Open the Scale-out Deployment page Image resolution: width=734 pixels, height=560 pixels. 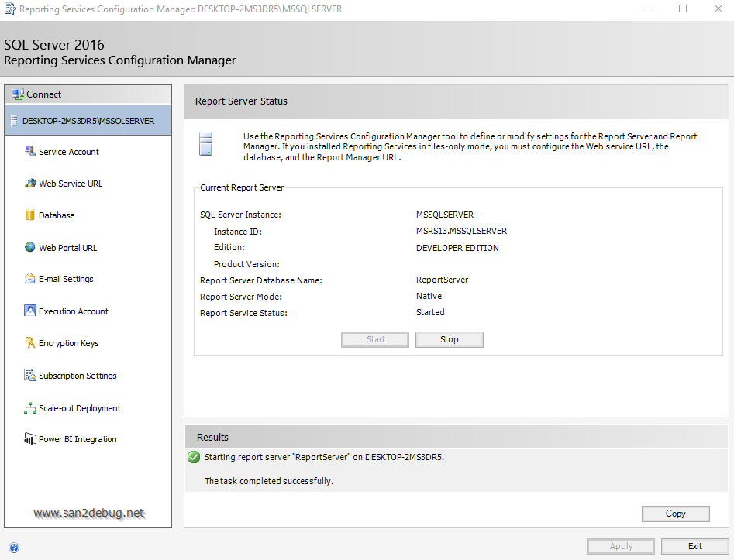(80, 408)
